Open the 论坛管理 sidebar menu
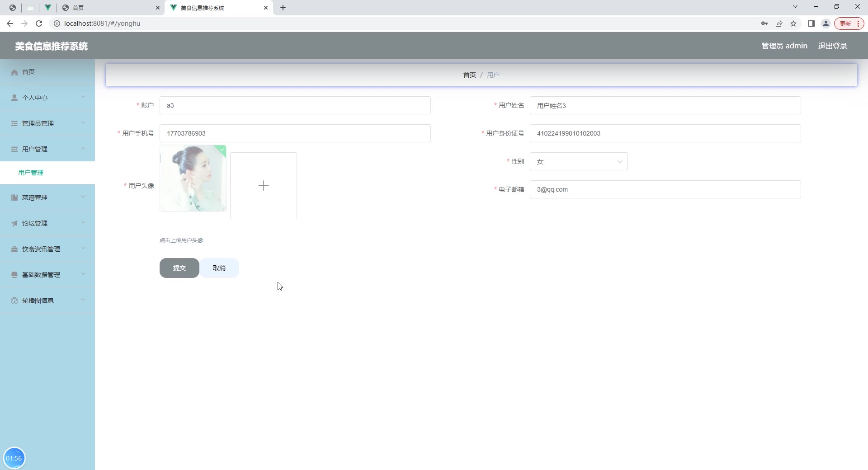The width and height of the screenshot is (868, 470). [x=47, y=223]
